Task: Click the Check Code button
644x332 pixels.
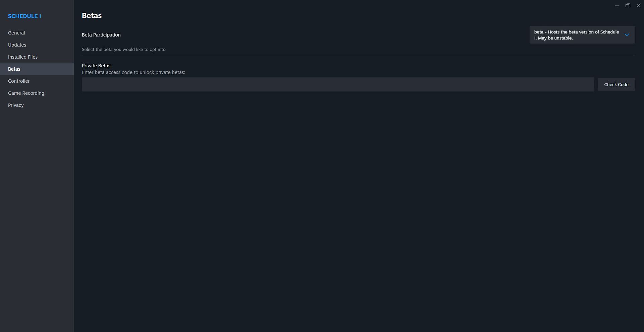Action: pos(616,84)
